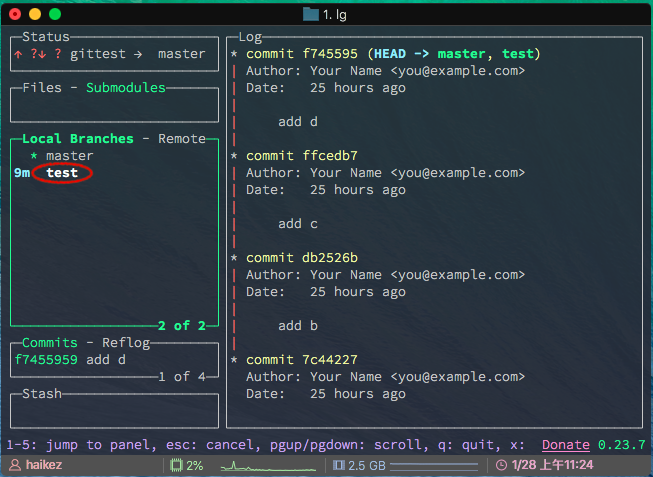Click the clock icon in the status bar
Image resolution: width=653 pixels, height=477 pixels.
(500, 466)
